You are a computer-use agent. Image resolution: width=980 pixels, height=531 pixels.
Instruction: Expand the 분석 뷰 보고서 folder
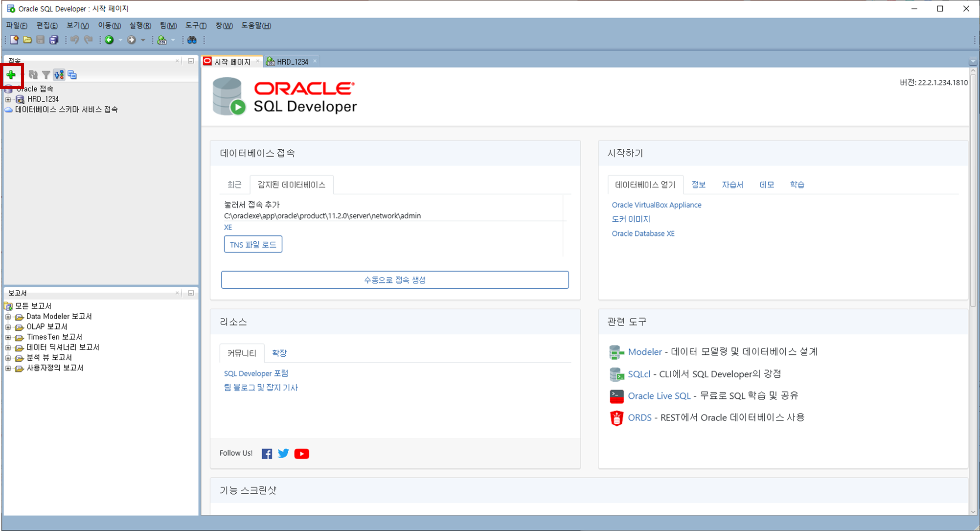pos(8,358)
